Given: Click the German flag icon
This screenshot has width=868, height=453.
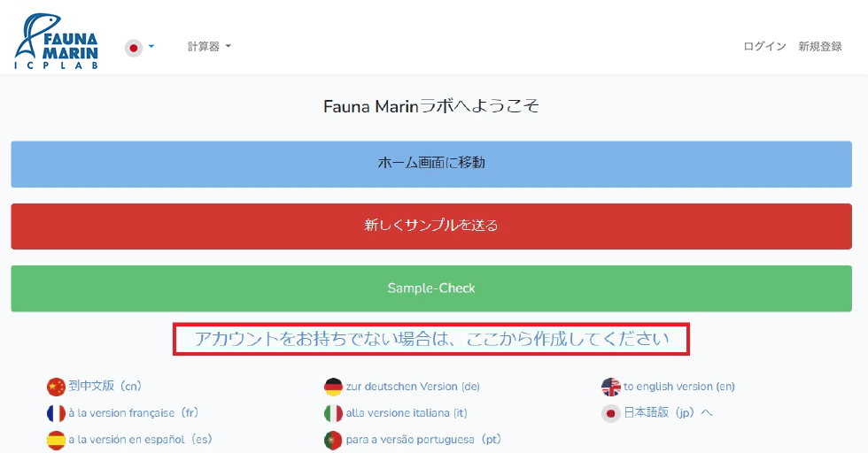Looking at the screenshot, I should click(333, 387).
